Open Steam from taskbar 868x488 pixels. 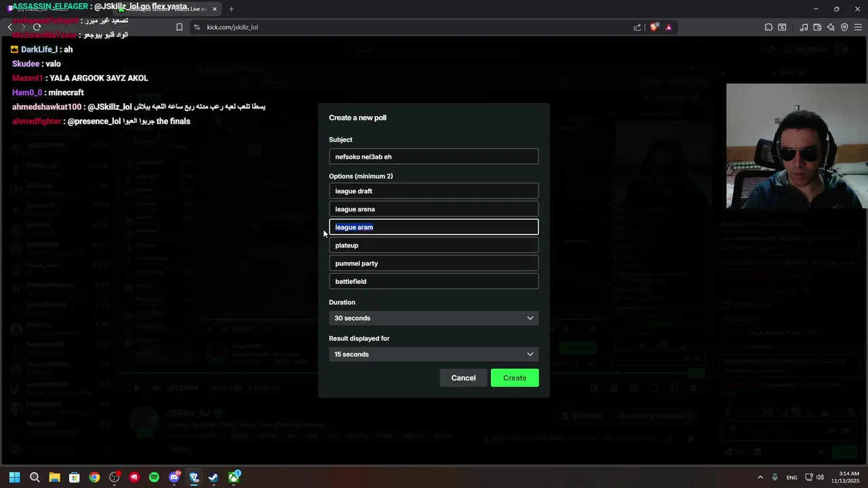tap(214, 477)
